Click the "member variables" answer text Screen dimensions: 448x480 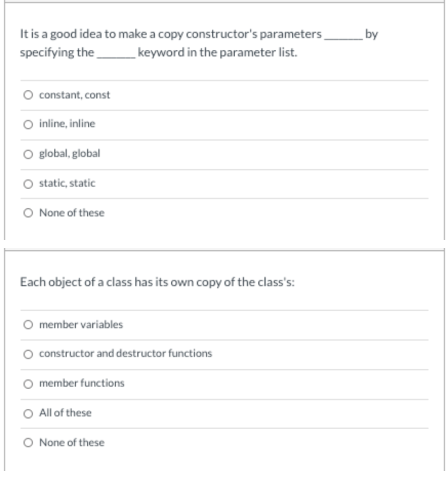(74, 323)
